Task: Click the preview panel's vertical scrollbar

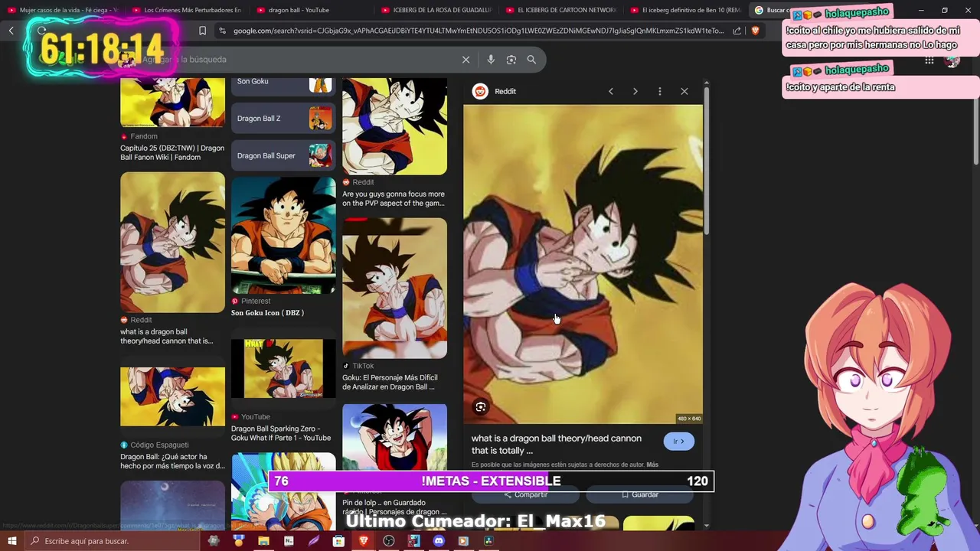Action: (x=707, y=161)
